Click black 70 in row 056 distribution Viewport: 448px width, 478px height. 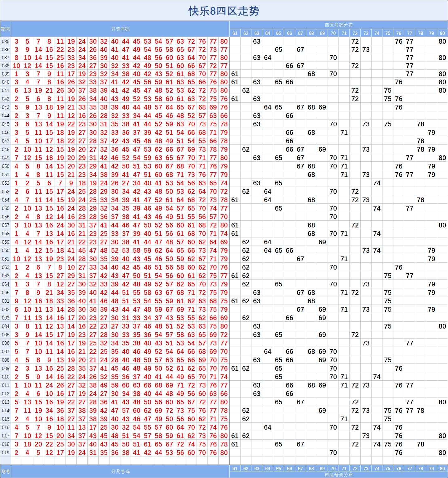(x=333, y=217)
